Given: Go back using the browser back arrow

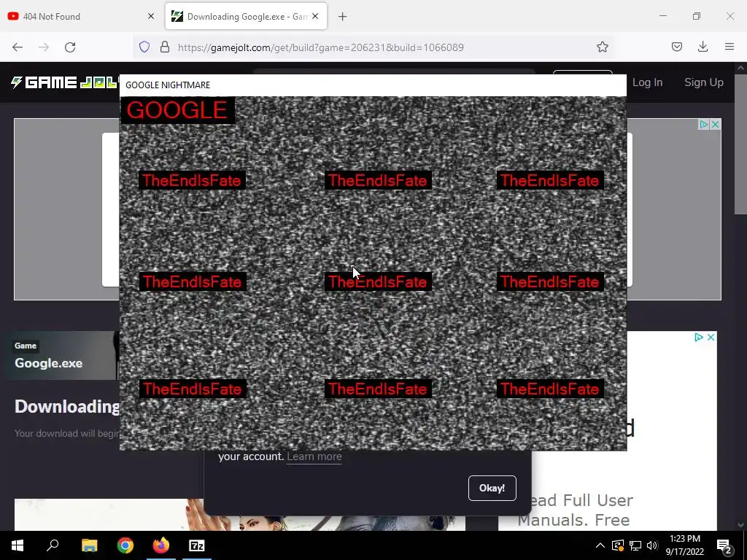Looking at the screenshot, I should tap(18, 47).
